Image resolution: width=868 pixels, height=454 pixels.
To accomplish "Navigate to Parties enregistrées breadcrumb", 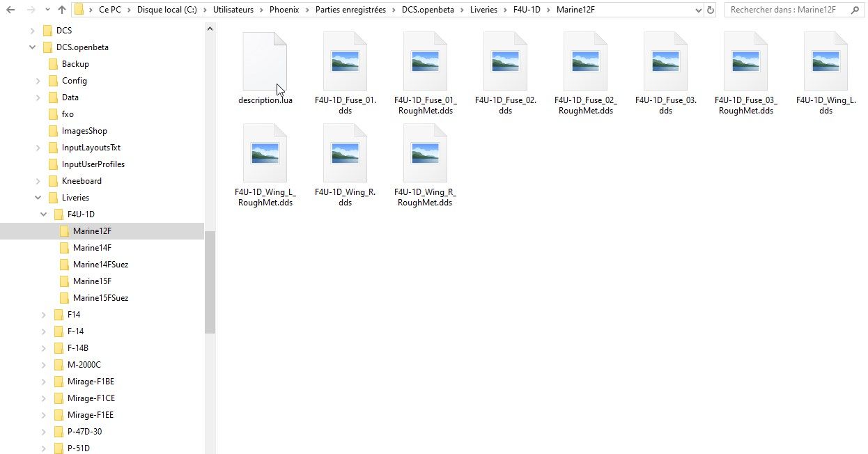I will (350, 10).
